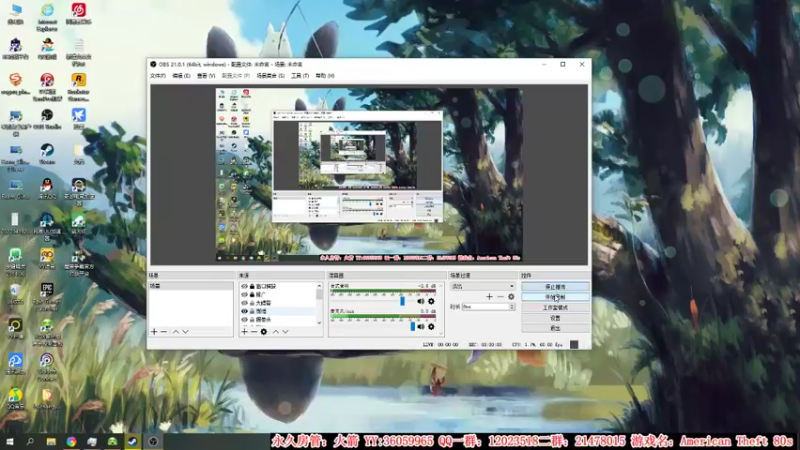Toggle the lock on the first source
The height and width of the screenshot is (450, 800).
click(x=252, y=286)
